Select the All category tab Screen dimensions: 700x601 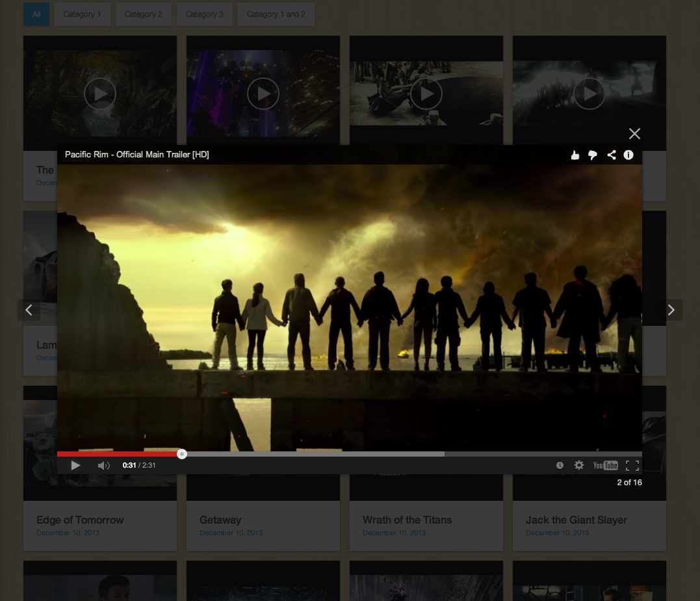click(36, 14)
